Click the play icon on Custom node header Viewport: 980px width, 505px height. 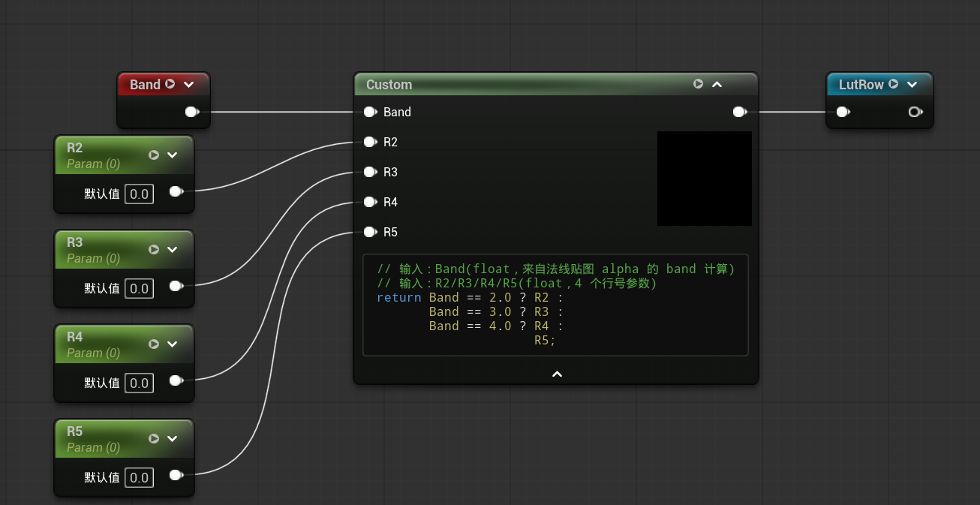point(699,84)
